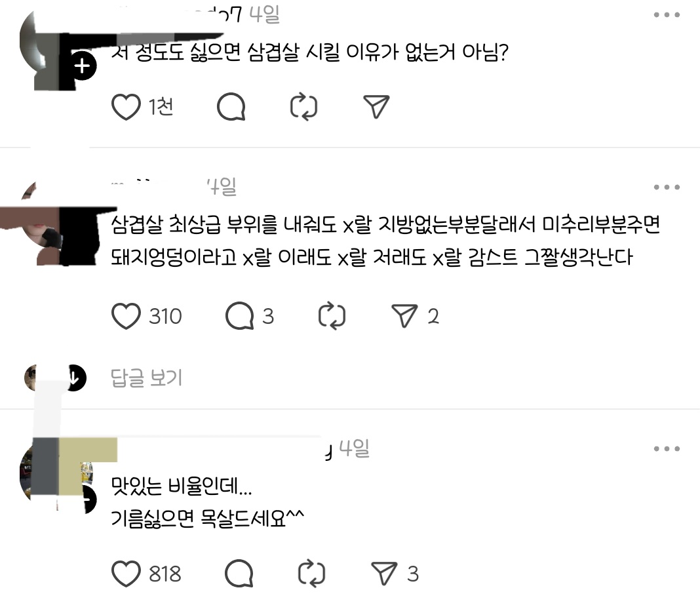Open second commenter's profile picture
700x611 pixels.
pos(58,224)
